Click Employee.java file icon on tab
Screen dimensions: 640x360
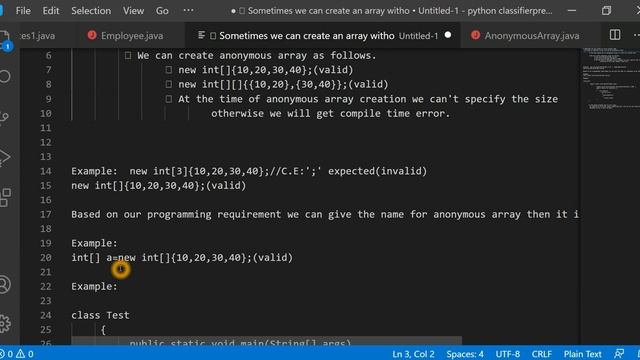click(92, 35)
